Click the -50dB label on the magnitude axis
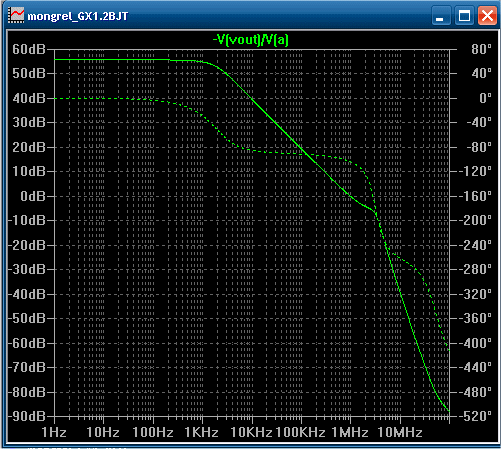 coord(27,318)
